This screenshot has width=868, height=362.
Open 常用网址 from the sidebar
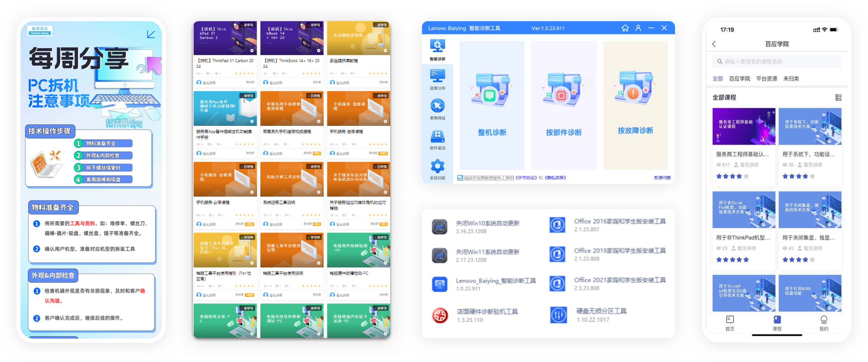(438, 109)
